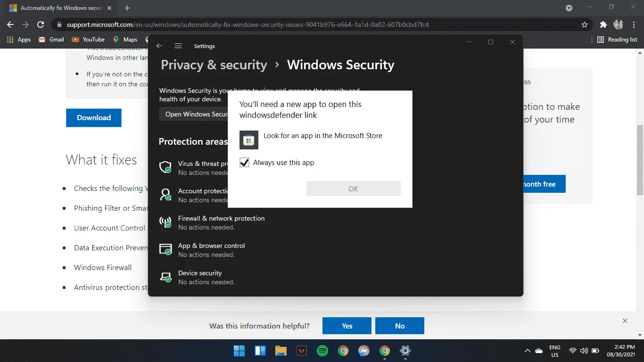Click the OneDrive cloud tray icon
This screenshot has height=362, width=644.
point(539,351)
